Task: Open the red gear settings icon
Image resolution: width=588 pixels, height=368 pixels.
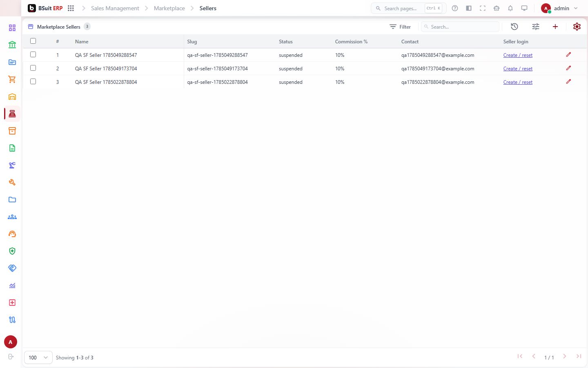Action: [577, 27]
